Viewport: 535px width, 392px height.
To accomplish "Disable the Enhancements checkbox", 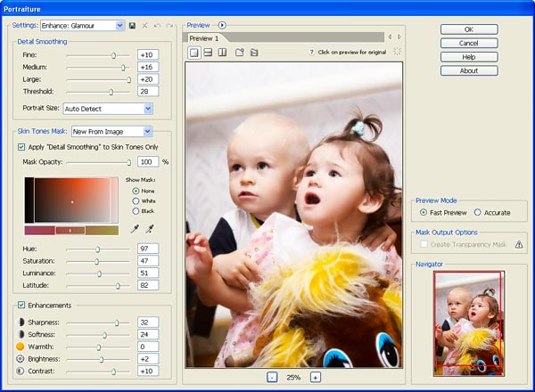I will coord(21,306).
